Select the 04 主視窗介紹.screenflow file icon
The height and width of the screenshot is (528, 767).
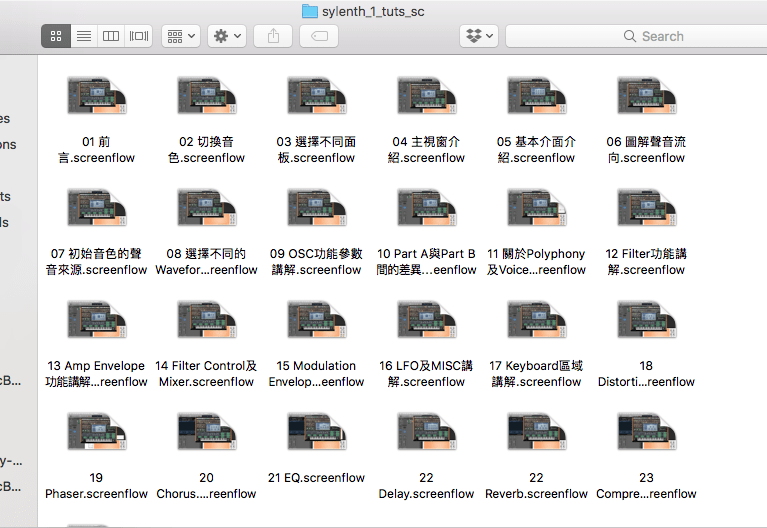[x=427, y=95]
